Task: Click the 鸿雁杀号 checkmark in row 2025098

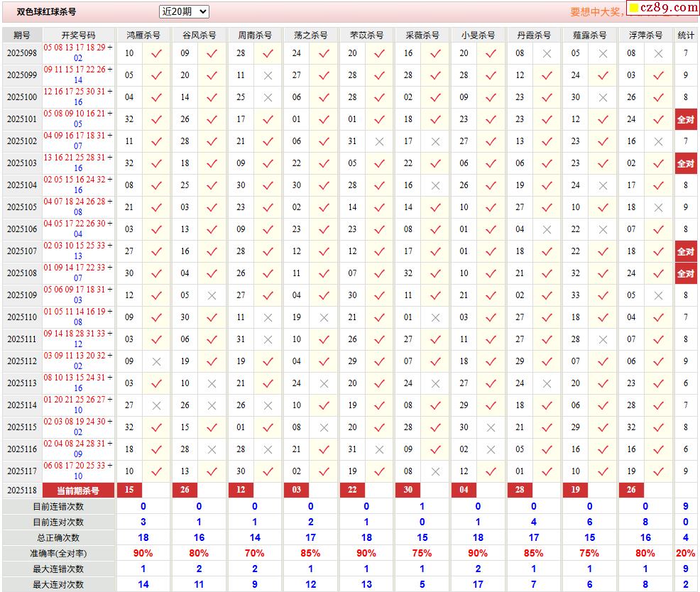Action: coord(156,53)
